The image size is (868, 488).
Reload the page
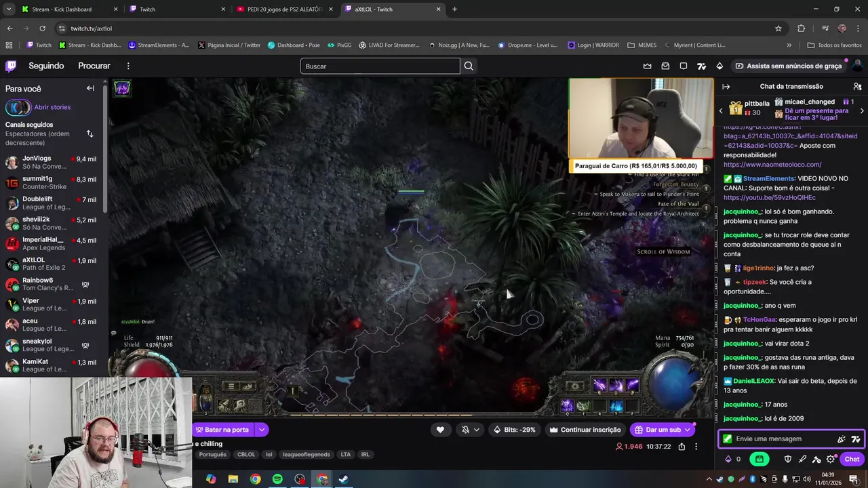42,28
